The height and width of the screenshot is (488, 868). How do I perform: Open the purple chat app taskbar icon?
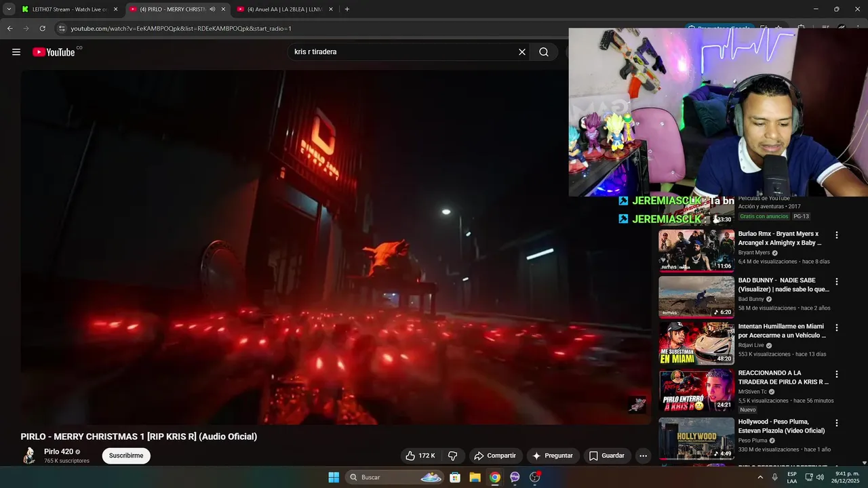[x=515, y=477]
